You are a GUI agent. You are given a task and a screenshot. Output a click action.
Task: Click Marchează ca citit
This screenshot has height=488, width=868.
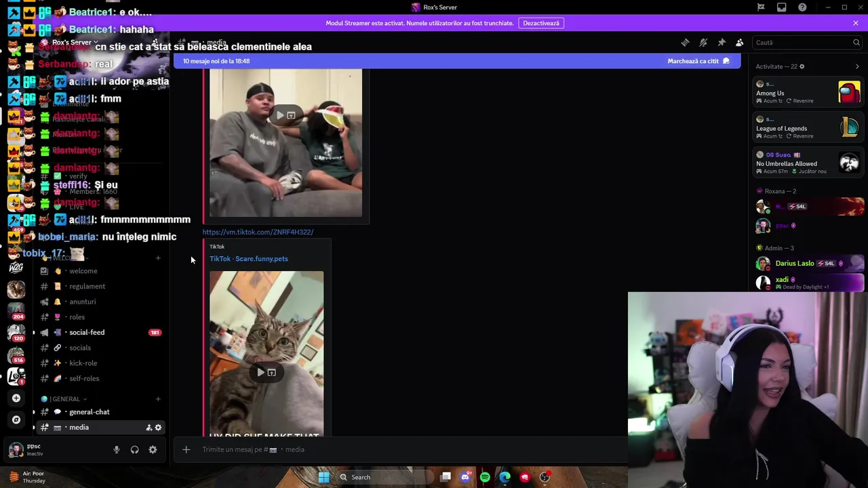click(698, 61)
